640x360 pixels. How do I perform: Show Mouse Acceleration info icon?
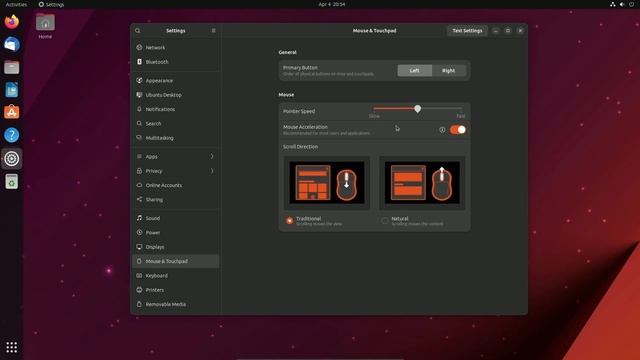click(442, 130)
